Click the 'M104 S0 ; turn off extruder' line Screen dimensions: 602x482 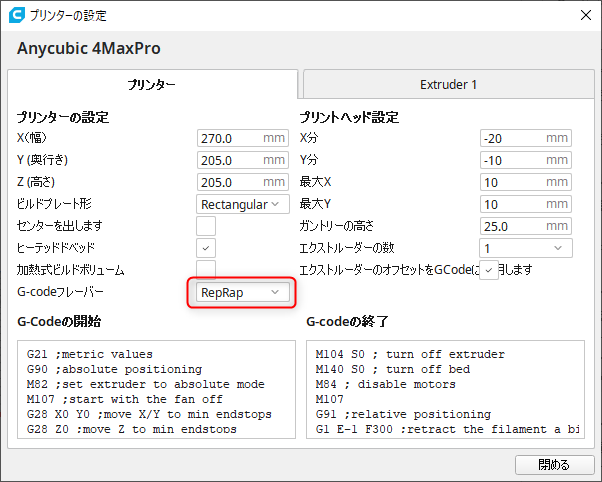410,354
